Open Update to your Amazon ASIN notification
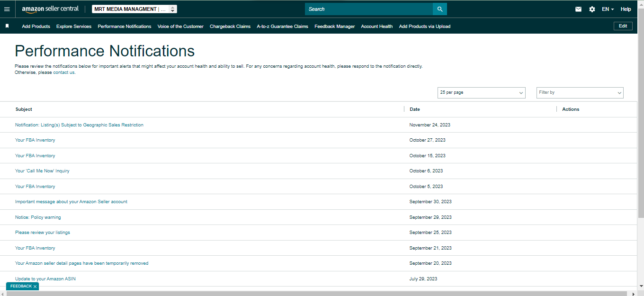Viewport: 644px width, 296px height. [45, 279]
